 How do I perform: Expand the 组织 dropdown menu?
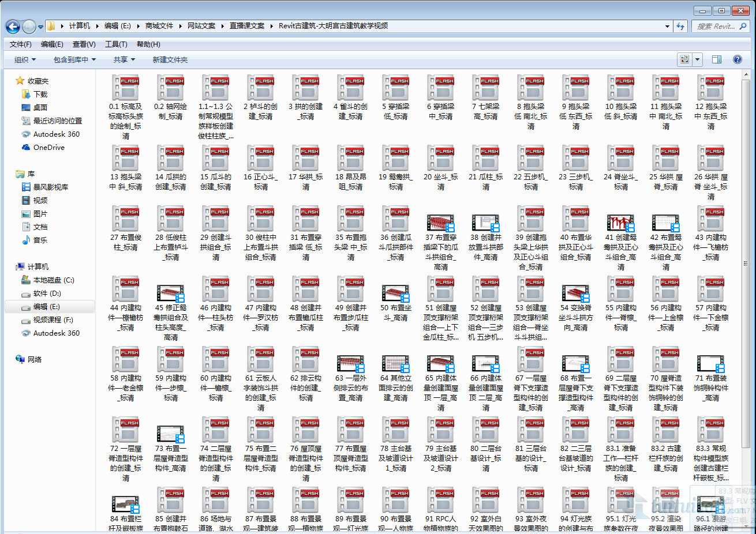click(x=25, y=60)
